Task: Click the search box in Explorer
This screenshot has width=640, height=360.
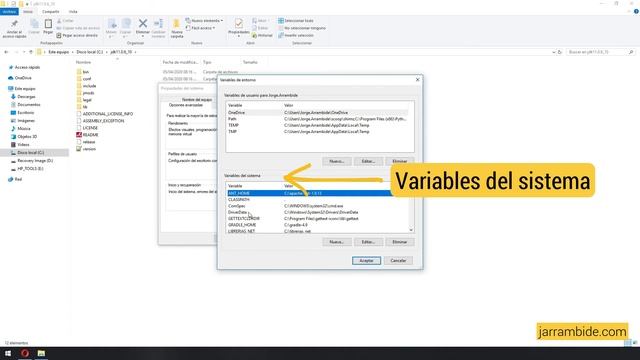Action: pyautogui.click(x=600, y=52)
